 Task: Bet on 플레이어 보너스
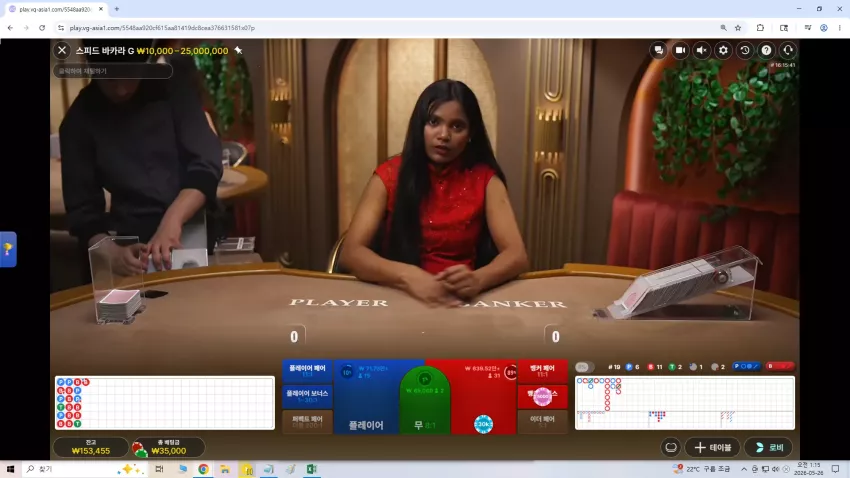307,396
